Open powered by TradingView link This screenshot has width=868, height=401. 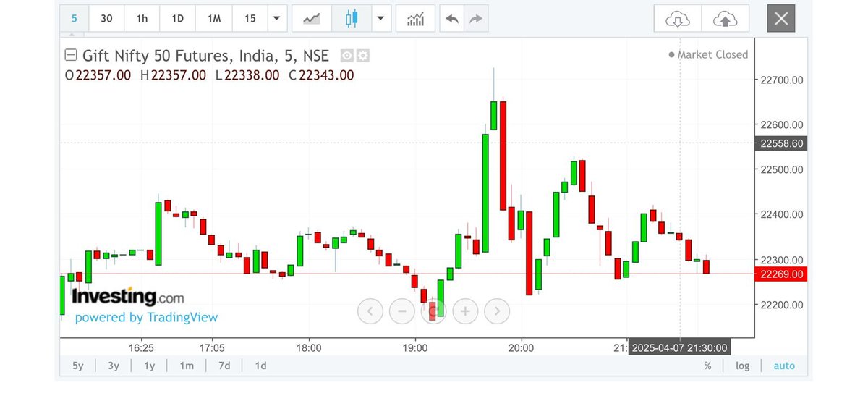click(146, 317)
